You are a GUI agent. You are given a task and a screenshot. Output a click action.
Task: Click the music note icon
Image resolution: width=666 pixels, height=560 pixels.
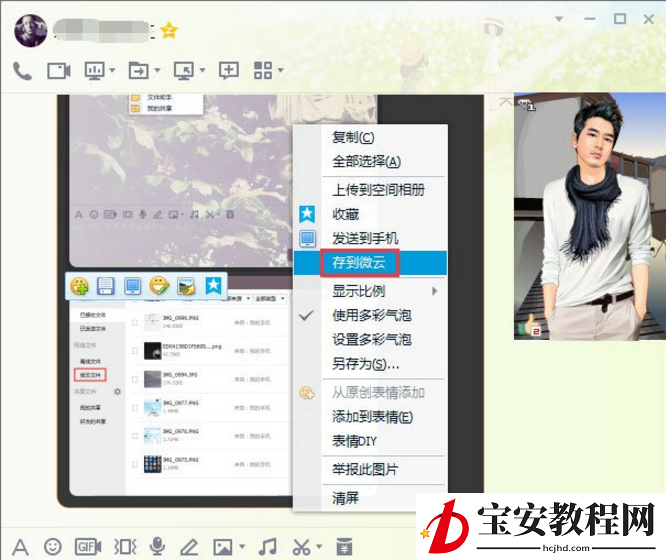268,547
